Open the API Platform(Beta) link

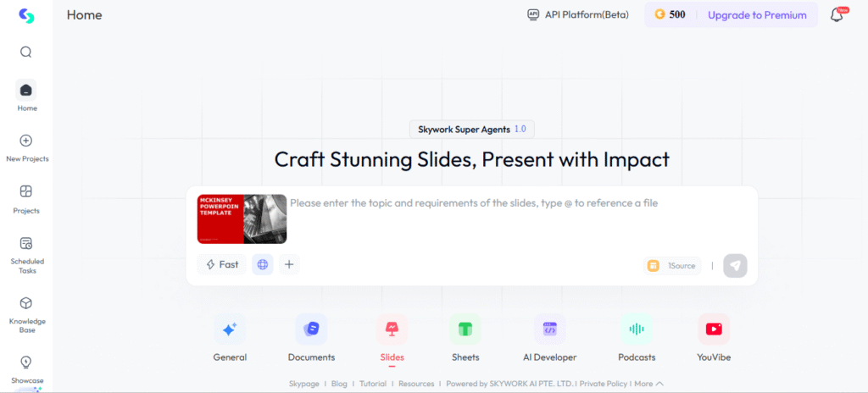[x=578, y=14]
